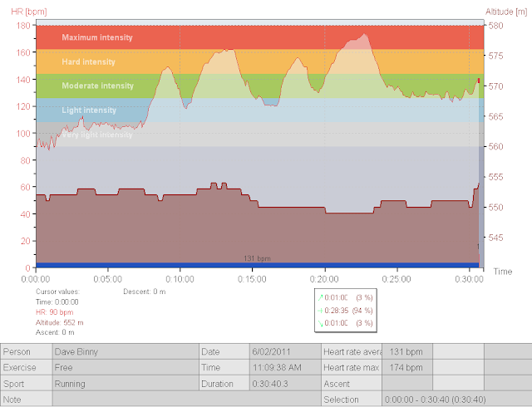532x407 pixels.
Task: Click the blue selection bar at chart bottom
Action: tap(258, 265)
